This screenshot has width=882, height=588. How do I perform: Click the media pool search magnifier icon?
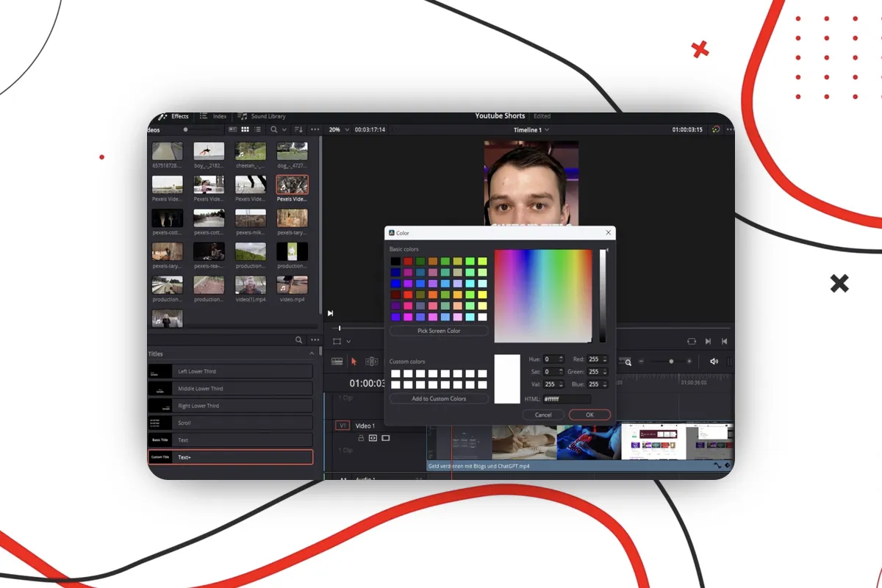pos(274,129)
